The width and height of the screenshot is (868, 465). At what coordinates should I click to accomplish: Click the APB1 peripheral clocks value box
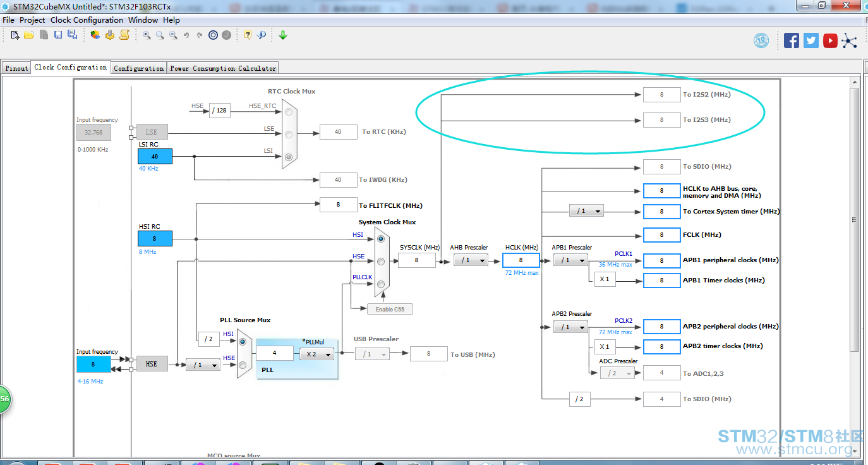click(x=661, y=260)
